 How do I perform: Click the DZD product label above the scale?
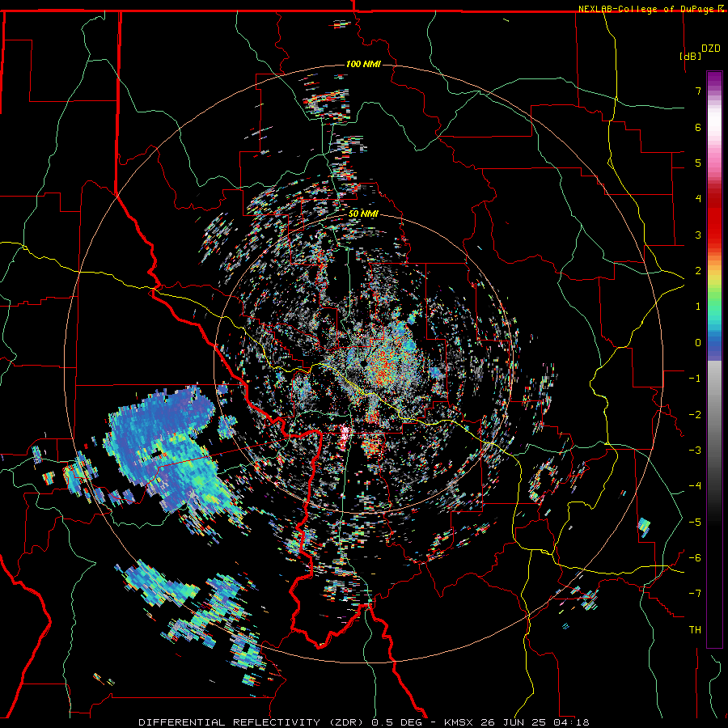pyautogui.click(x=711, y=49)
